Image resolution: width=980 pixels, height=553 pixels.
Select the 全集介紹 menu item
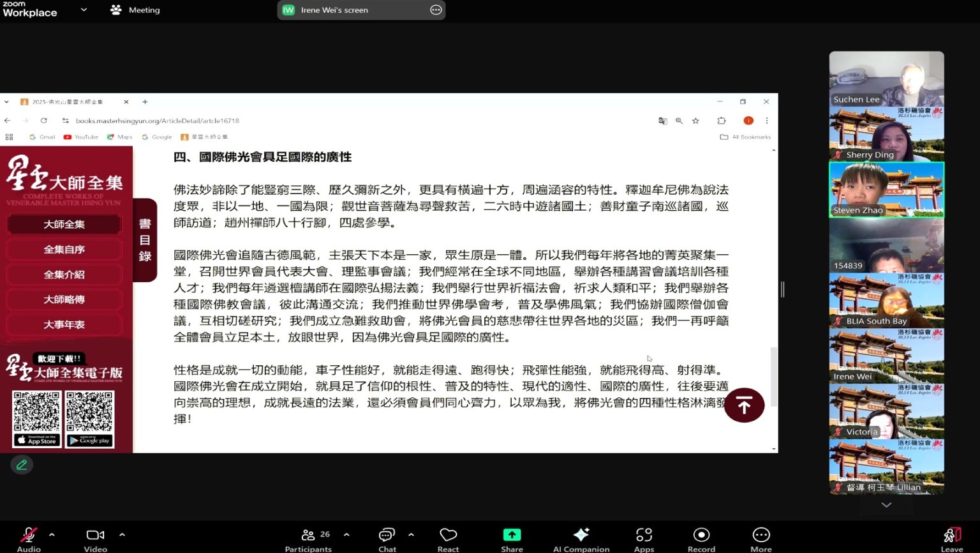tap(64, 275)
